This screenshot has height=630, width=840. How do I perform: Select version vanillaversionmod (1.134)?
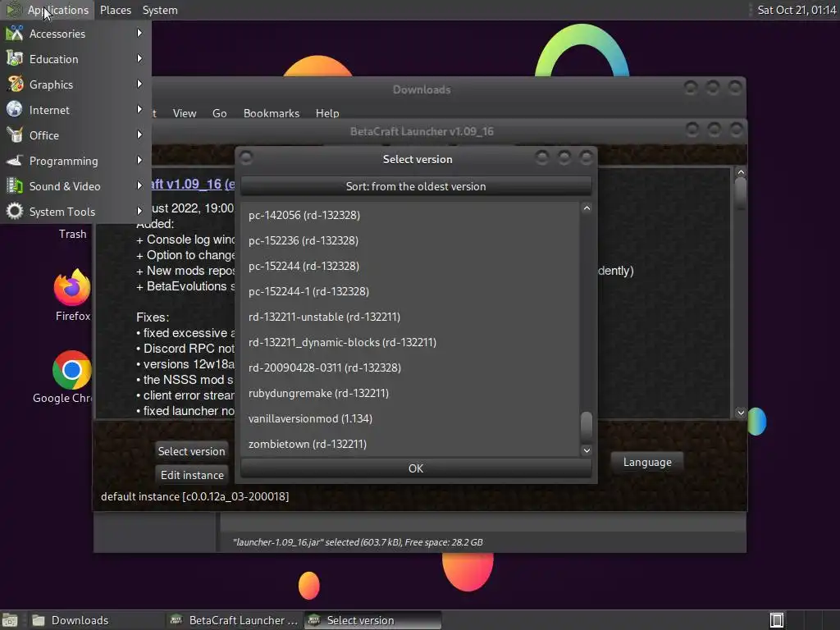[410, 418]
